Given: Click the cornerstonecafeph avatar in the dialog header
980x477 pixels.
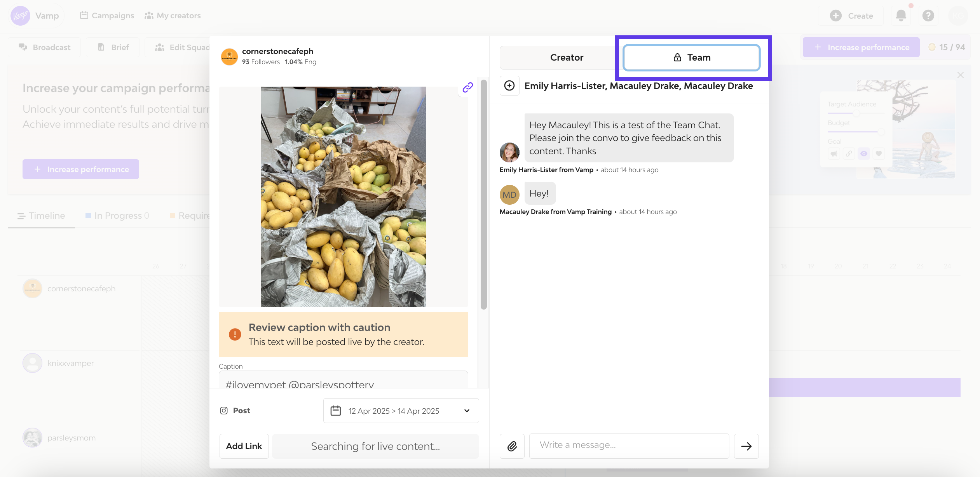Looking at the screenshot, I should click(229, 57).
